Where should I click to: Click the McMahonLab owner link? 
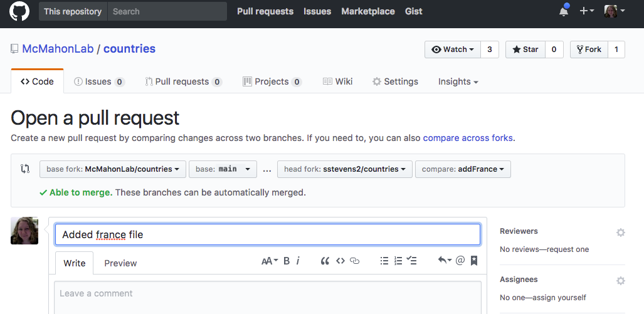click(x=58, y=49)
